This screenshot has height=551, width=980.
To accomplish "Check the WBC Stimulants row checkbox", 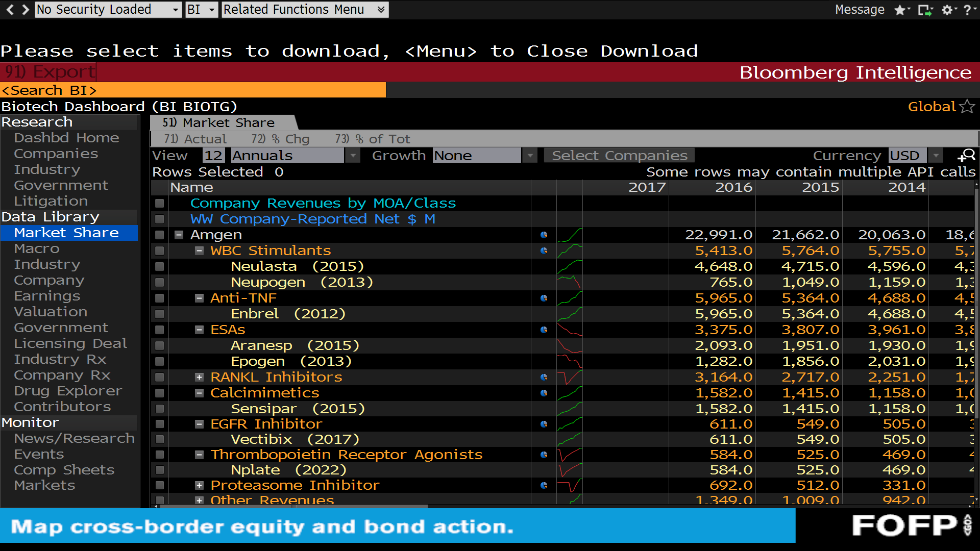I will coord(160,251).
